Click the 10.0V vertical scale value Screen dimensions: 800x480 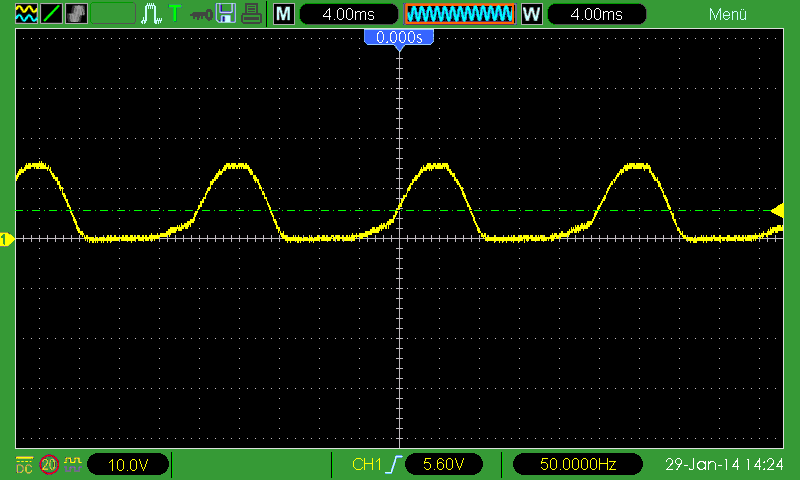(x=128, y=465)
